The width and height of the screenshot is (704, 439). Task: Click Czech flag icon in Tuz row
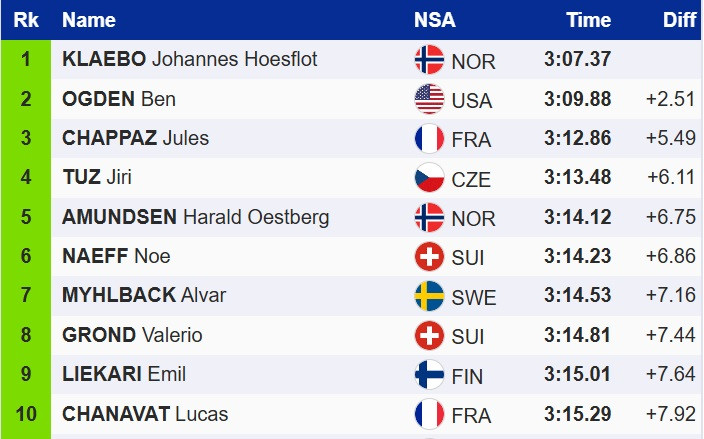point(429,178)
